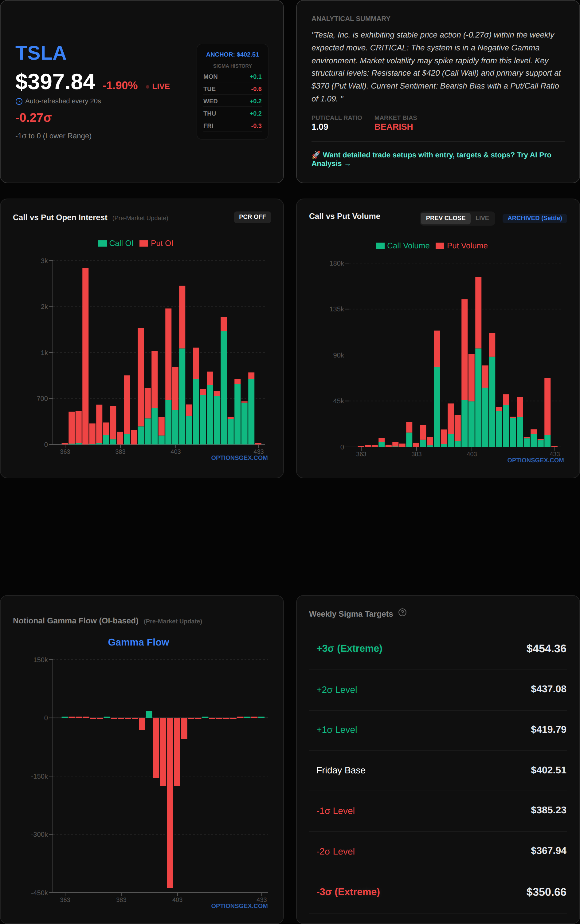This screenshot has height=924, width=580.
Task: Click OPTIONSGEX.COM link under Volume chart
Action: pos(535,460)
